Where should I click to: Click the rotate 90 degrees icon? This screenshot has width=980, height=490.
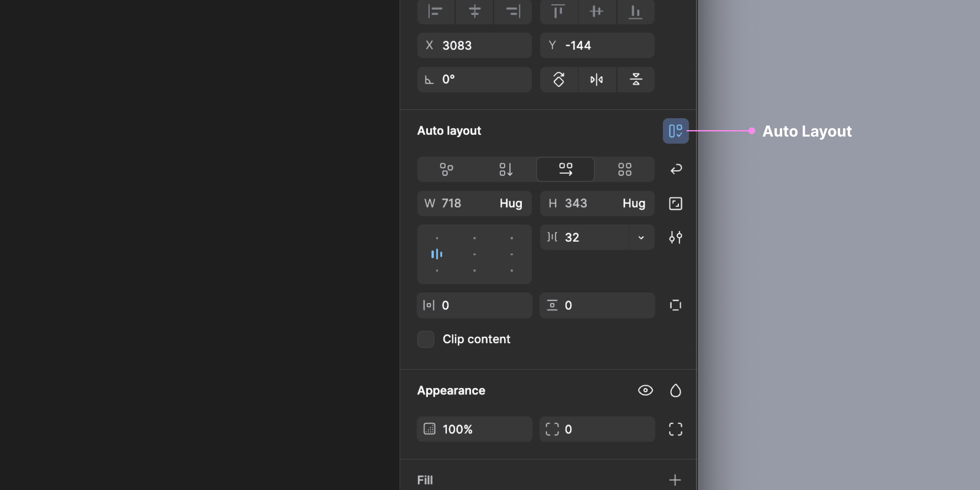pos(559,80)
